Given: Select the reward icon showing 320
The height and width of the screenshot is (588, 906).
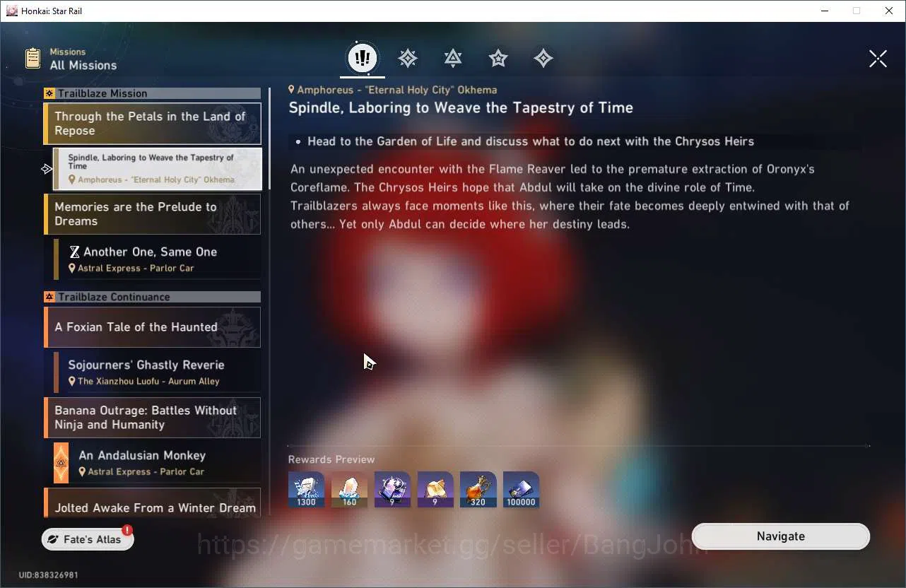Looking at the screenshot, I should pos(478,490).
